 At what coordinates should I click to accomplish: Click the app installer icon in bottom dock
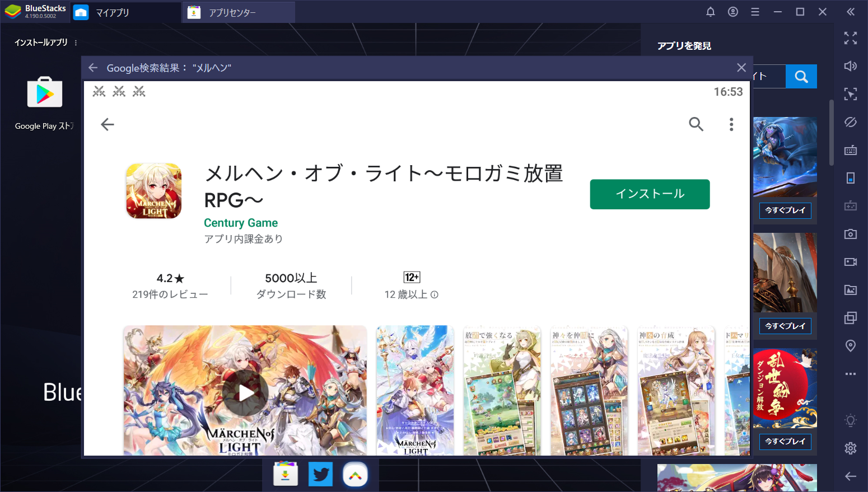click(286, 475)
